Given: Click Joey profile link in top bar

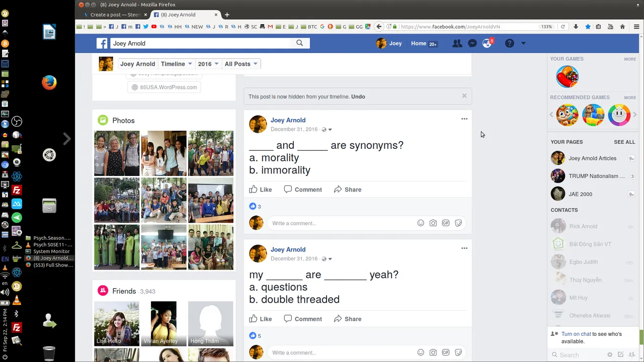Looking at the screenshot, I should (x=389, y=43).
